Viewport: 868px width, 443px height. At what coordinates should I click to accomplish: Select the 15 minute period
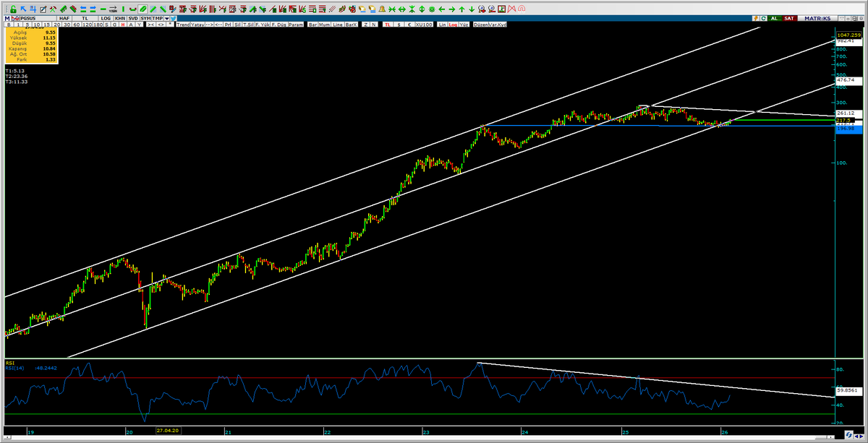[x=46, y=25]
